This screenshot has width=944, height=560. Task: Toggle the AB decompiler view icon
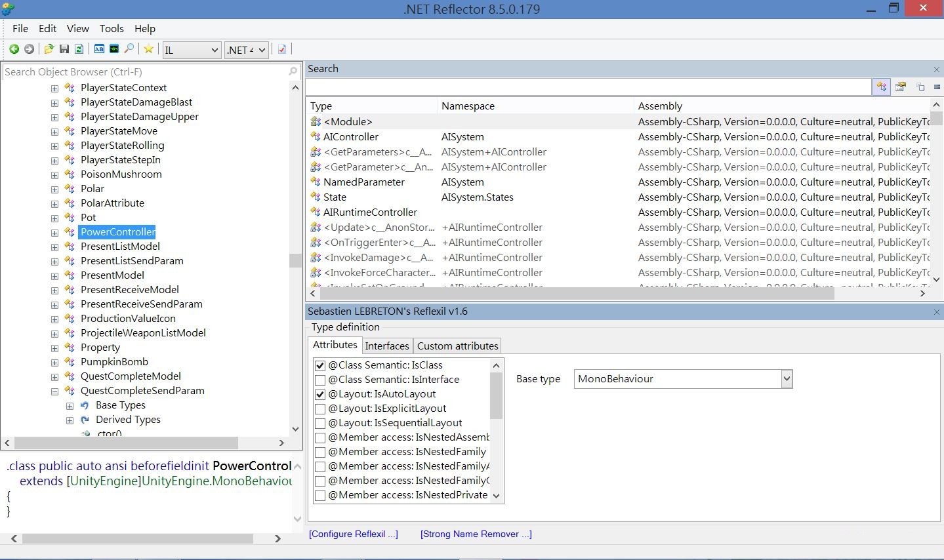coord(99,49)
